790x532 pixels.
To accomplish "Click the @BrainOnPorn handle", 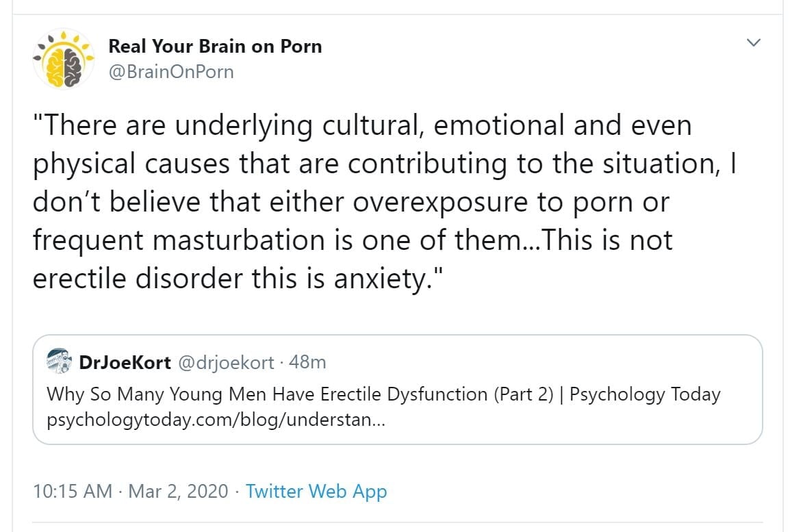I will [171, 71].
